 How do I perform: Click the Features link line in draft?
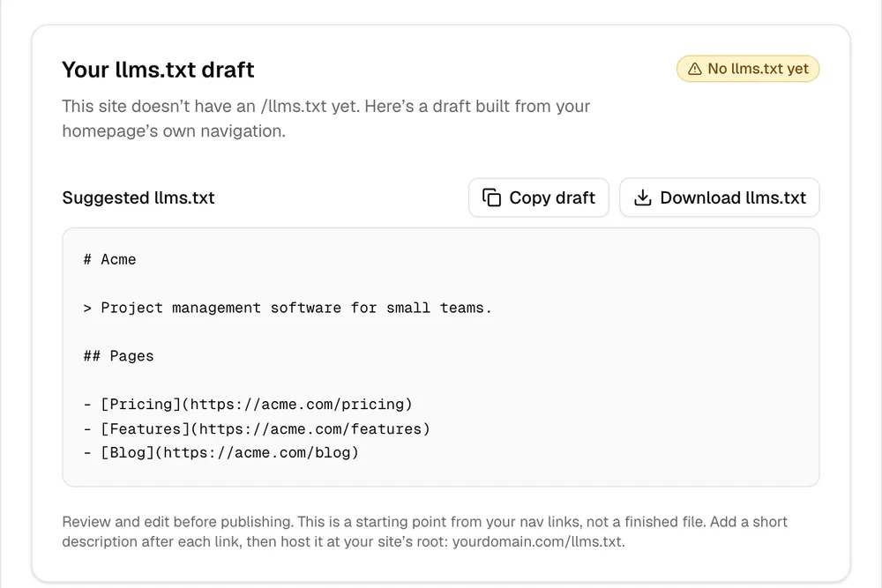(257, 429)
